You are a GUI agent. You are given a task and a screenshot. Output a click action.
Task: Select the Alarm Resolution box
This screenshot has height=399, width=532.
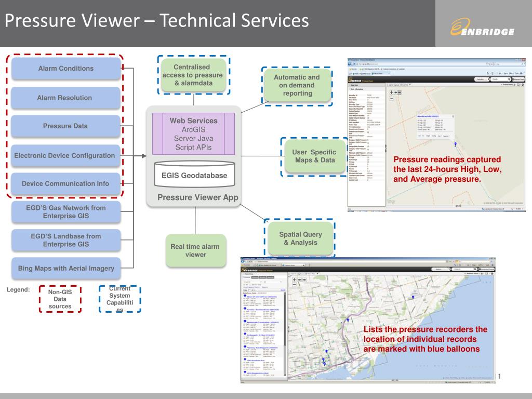pyautogui.click(x=65, y=98)
